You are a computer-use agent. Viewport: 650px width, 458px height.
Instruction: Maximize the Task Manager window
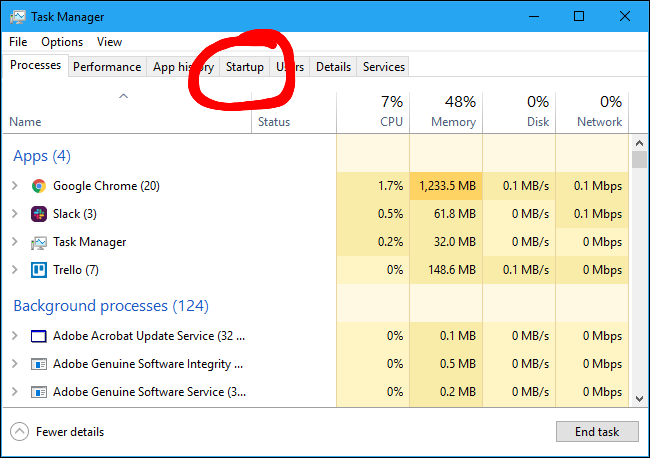click(579, 17)
